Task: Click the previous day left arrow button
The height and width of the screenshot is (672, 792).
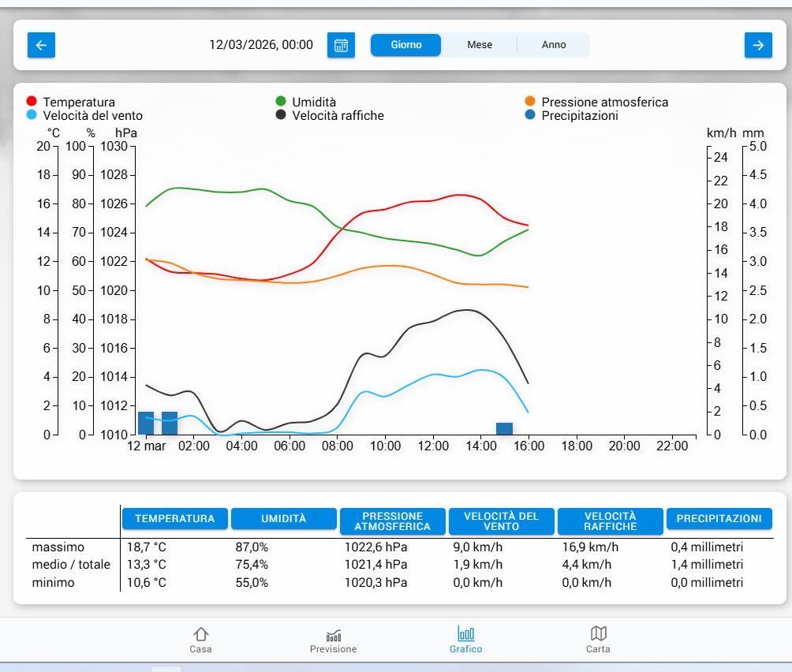Action: (x=41, y=45)
